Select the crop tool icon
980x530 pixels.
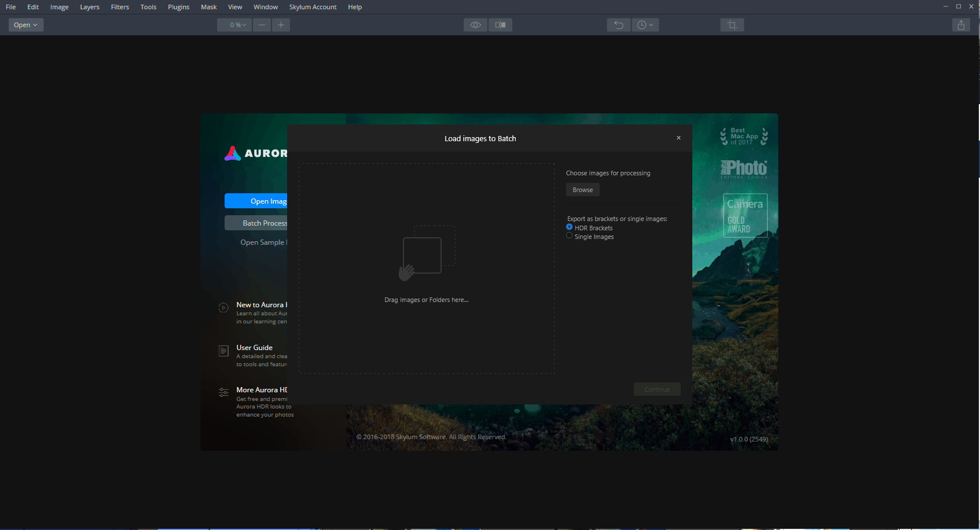(732, 25)
